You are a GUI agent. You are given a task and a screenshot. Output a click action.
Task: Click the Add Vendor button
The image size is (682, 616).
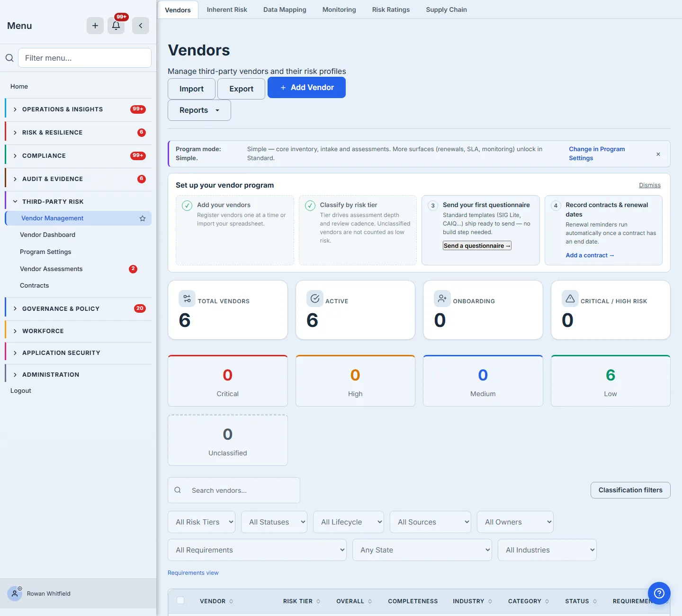click(306, 88)
